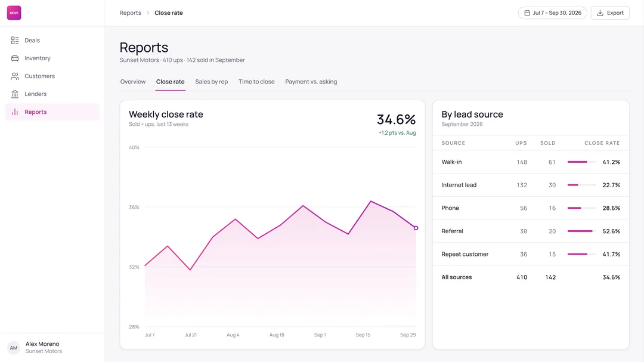Click the SOLD column header
This screenshot has height=362, width=644.
548,143
